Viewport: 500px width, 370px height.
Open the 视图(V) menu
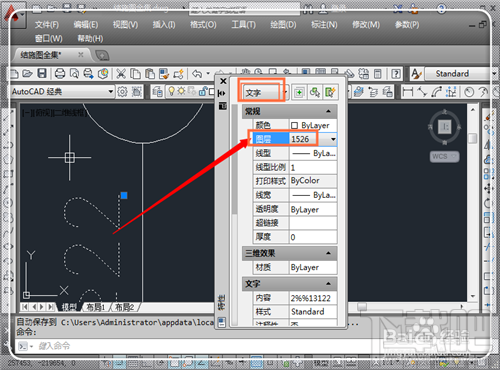125,25
